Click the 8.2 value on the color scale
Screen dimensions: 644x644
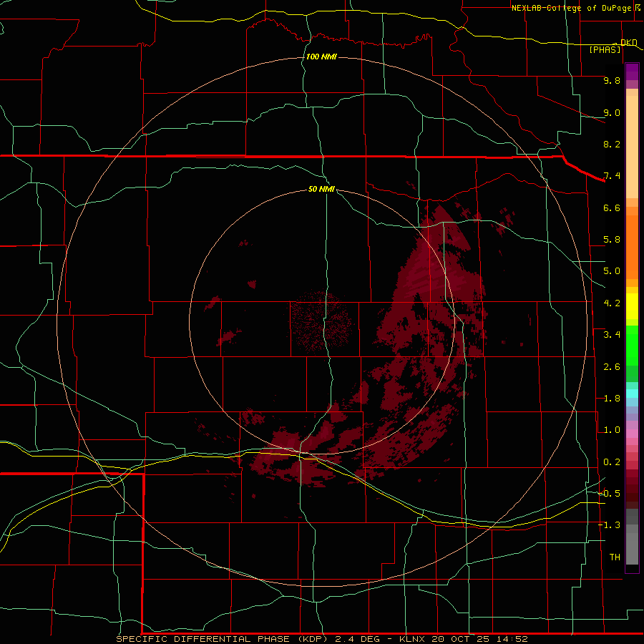point(612,144)
